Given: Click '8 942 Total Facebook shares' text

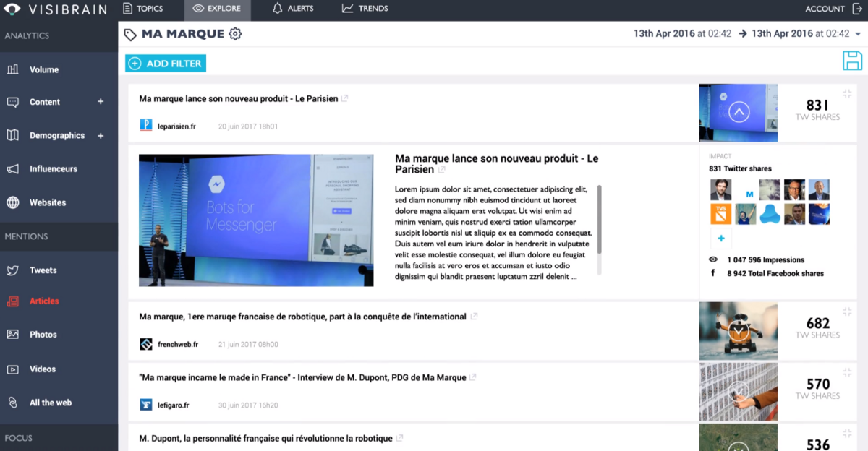Looking at the screenshot, I should click(775, 273).
